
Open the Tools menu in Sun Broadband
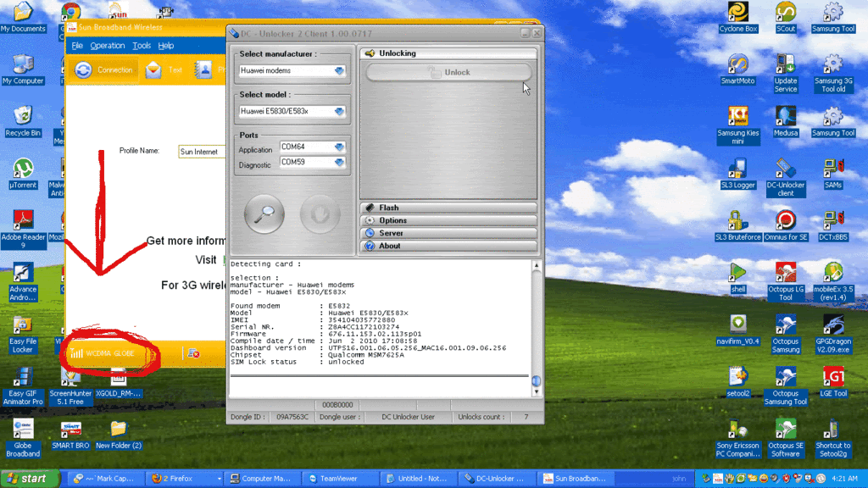pyautogui.click(x=142, y=46)
